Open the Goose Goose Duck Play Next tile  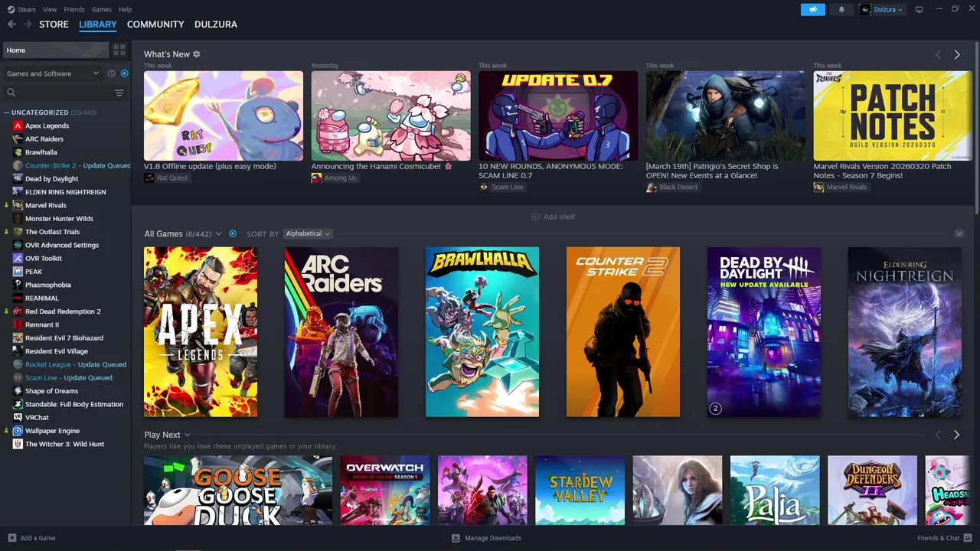[x=238, y=490]
